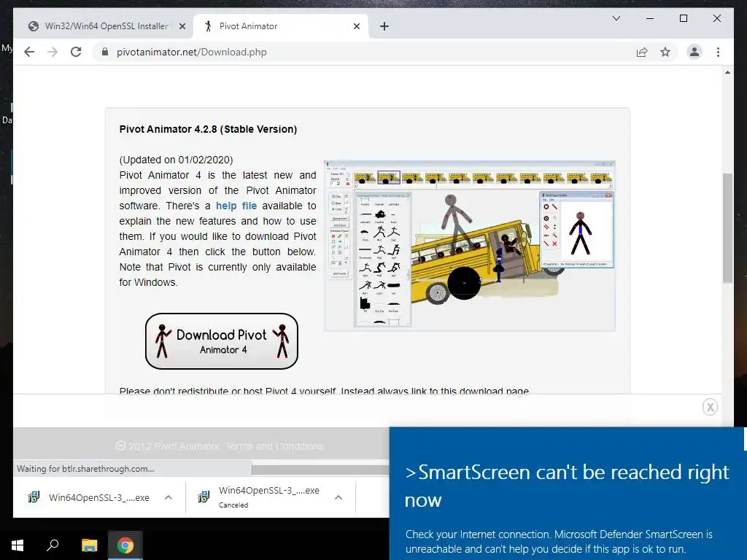Maximize the Chrome window
The image size is (747, 560).
point(683,18)
